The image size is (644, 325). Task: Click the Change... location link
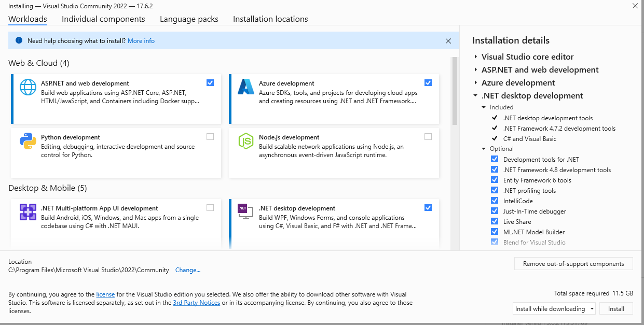click(187, 270)
